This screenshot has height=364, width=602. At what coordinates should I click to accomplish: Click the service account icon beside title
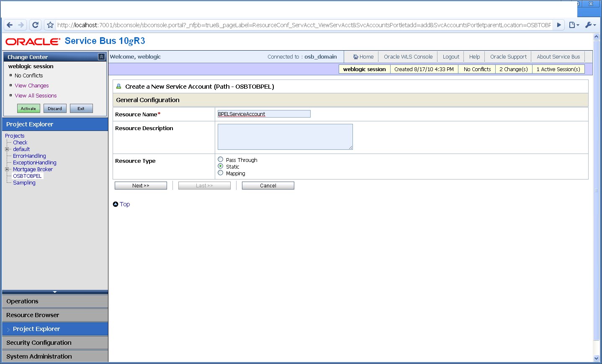118,86
